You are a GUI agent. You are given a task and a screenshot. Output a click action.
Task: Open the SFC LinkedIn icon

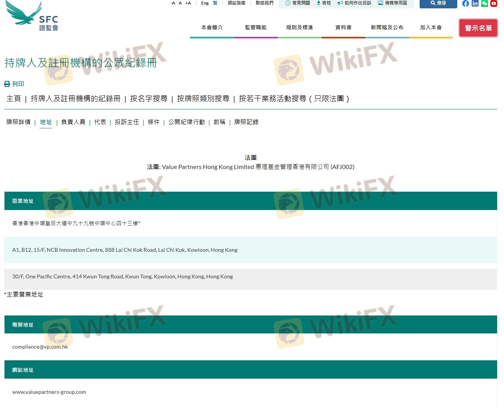click(475, 3)
